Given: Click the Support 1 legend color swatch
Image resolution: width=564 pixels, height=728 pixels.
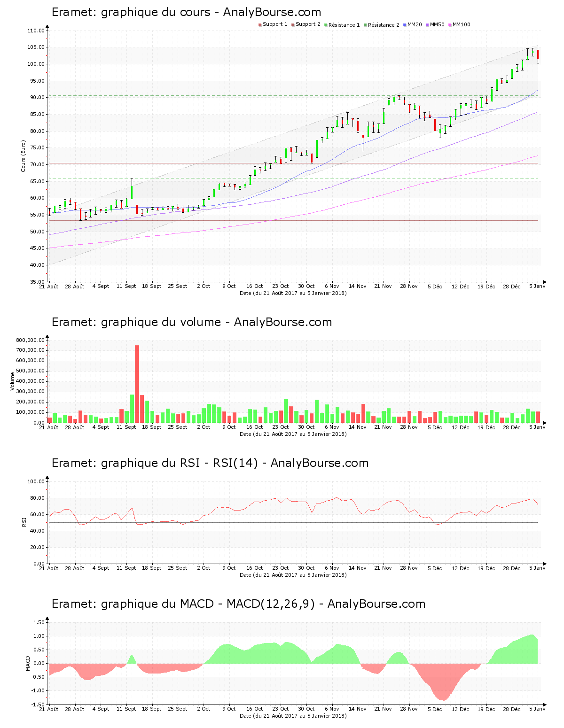Looking at the screenshot, I should point(260,25).
